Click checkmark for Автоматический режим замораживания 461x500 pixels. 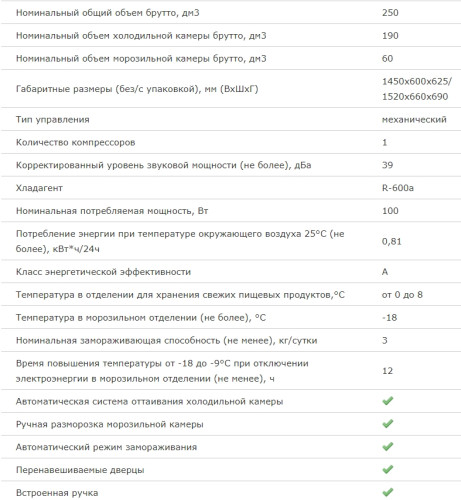click(388, 446)
